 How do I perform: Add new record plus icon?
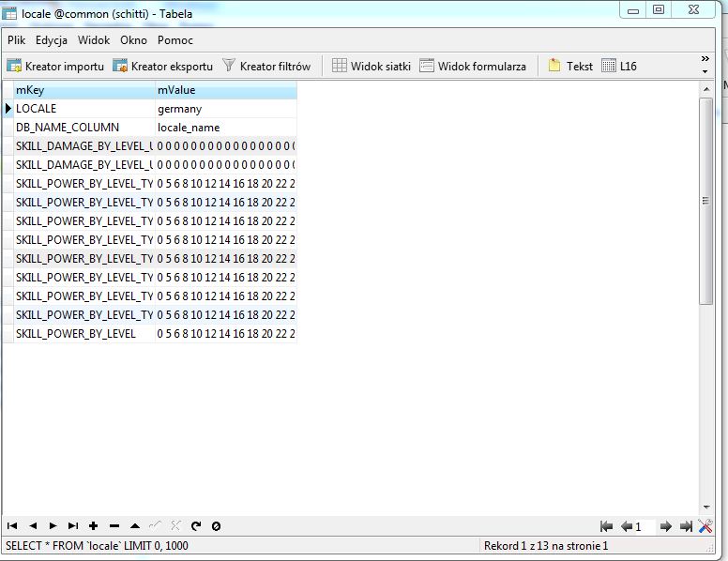pyautogui.click(x=93, y=525)
